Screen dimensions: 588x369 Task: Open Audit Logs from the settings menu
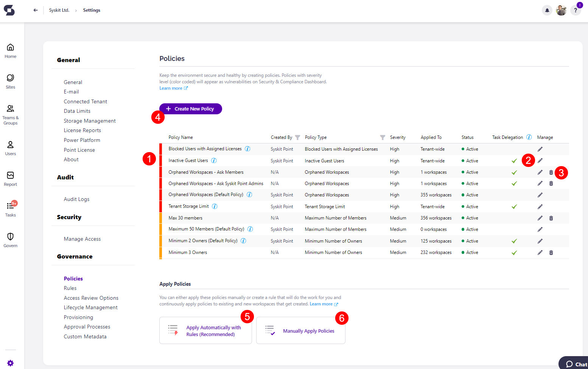pos(76,199)
